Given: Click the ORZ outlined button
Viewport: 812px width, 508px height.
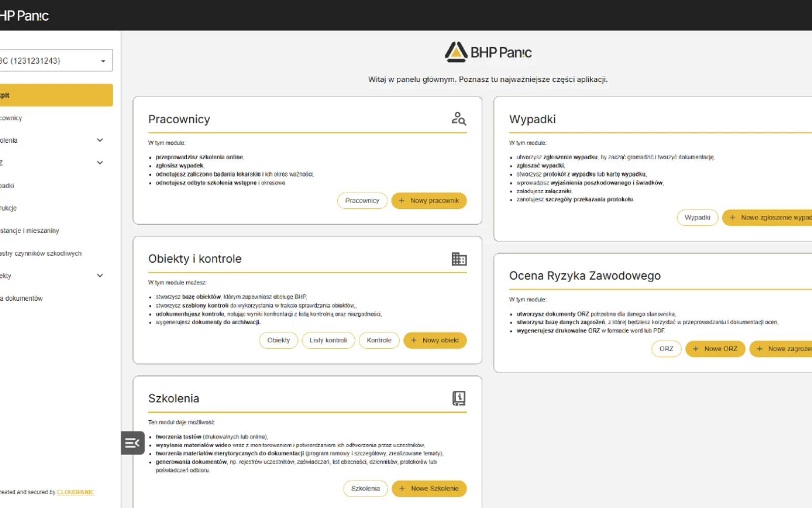Looking at the screenshot, I should point(666,349).
